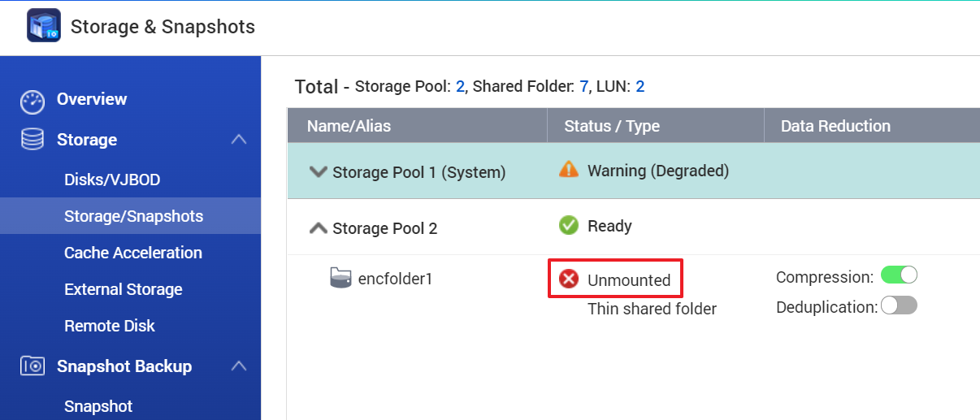Expand Storage Pool 1 (System) row
This screenshot has width=980, height=420.
(x=318, y=172)
